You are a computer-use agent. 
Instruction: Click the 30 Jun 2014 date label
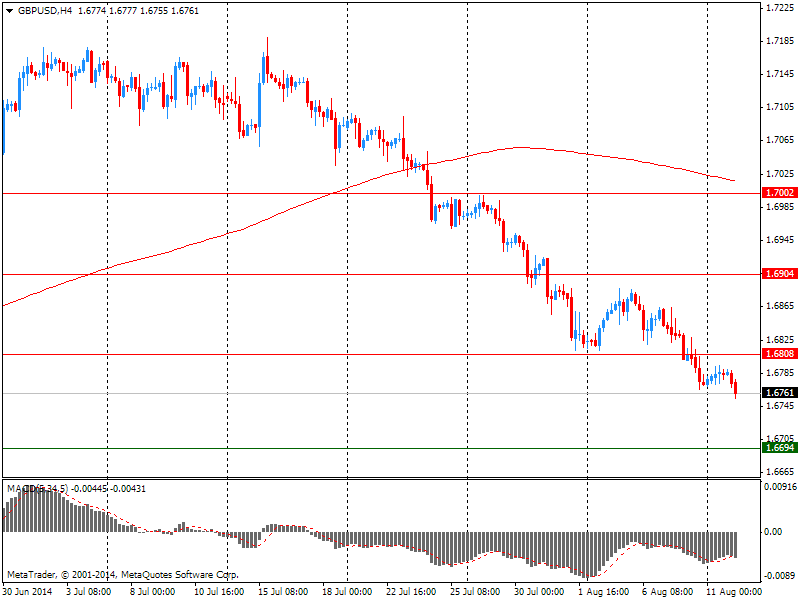(x=27, y=592)
